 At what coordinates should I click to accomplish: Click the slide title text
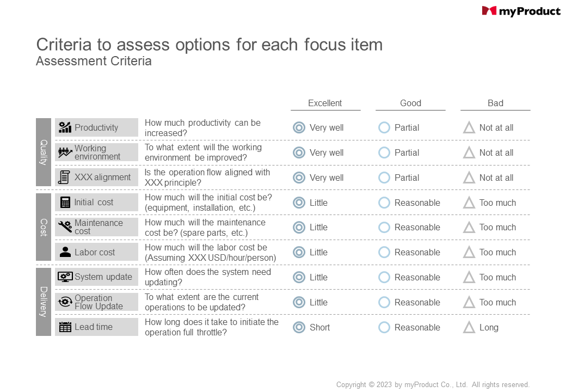[x=210, y=45]
